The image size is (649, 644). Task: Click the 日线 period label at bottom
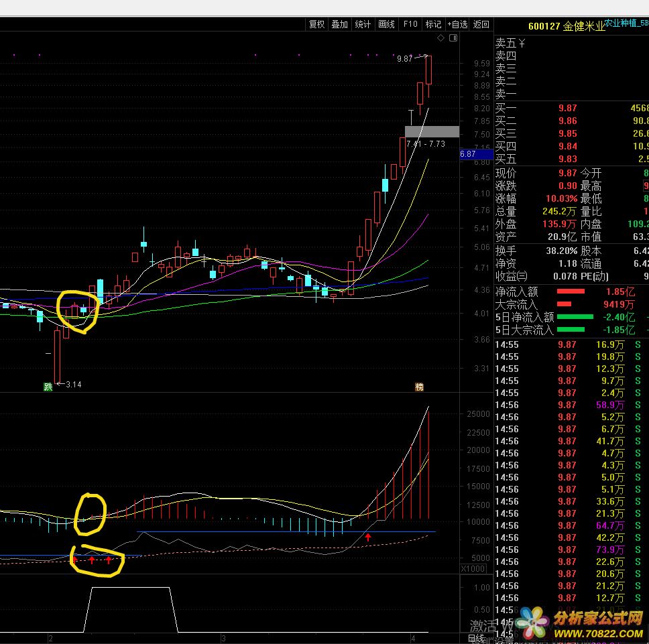click(x=477, y=639)
